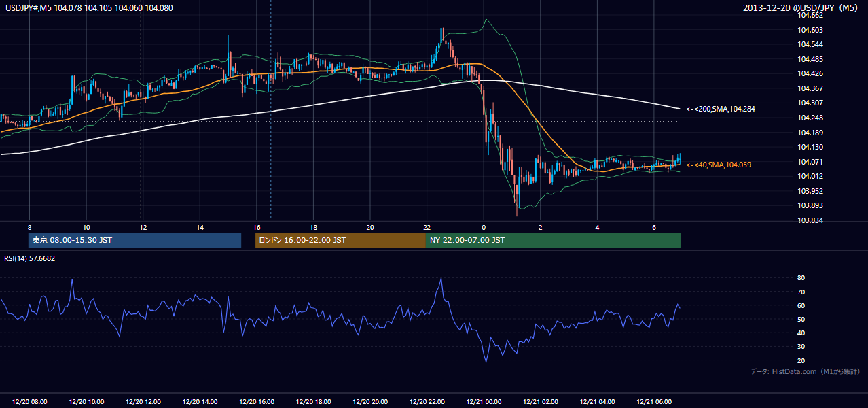Click the RSI scale level 60
Viewport: 868px width, 408px height.
[x=801, y=305]
